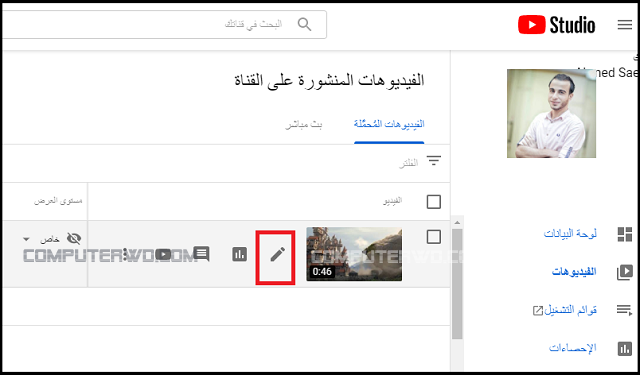The height and width of the screenshot is (375, 640).
Task: Click the الفيديو column header
Action: point(393,200)
